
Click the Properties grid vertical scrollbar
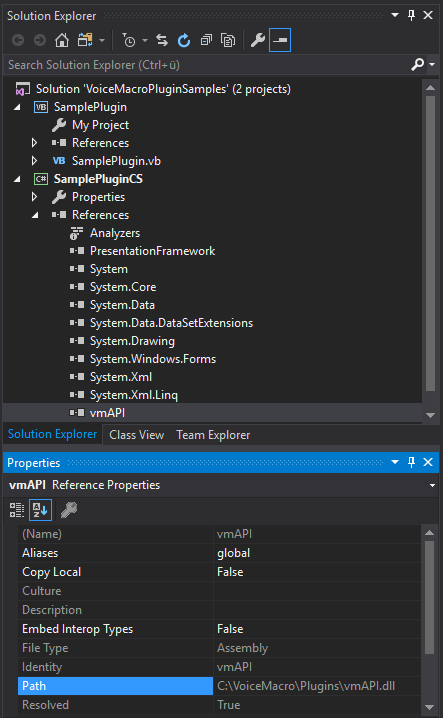pos(429,598)
